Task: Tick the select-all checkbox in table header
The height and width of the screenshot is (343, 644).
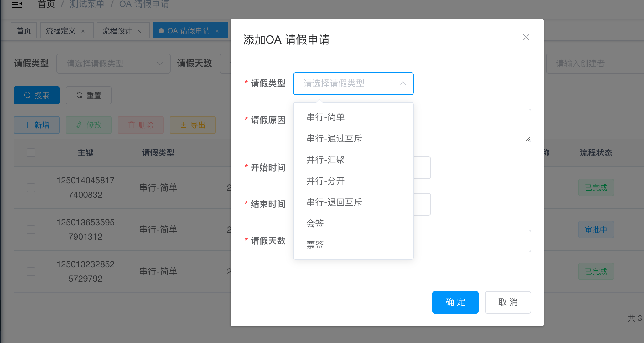Action: (31, 153)
